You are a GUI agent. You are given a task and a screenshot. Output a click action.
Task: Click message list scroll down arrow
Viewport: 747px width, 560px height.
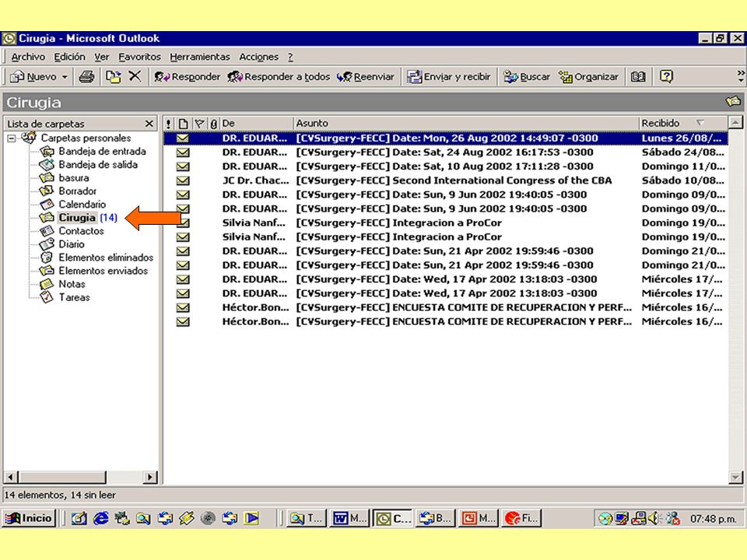click(x=735, y=477)
